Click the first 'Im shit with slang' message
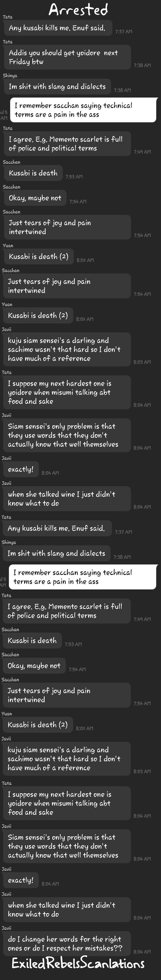The image size is (161, 980). click(x=57, y=87)
